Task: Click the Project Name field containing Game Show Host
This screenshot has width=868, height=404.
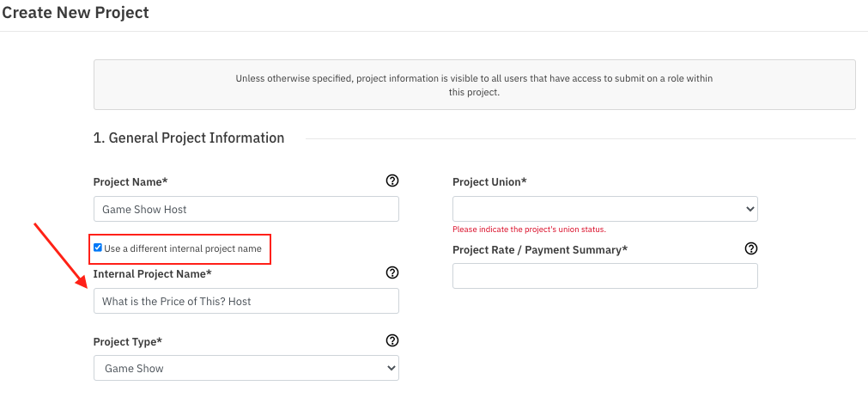Action: point(246,209)
